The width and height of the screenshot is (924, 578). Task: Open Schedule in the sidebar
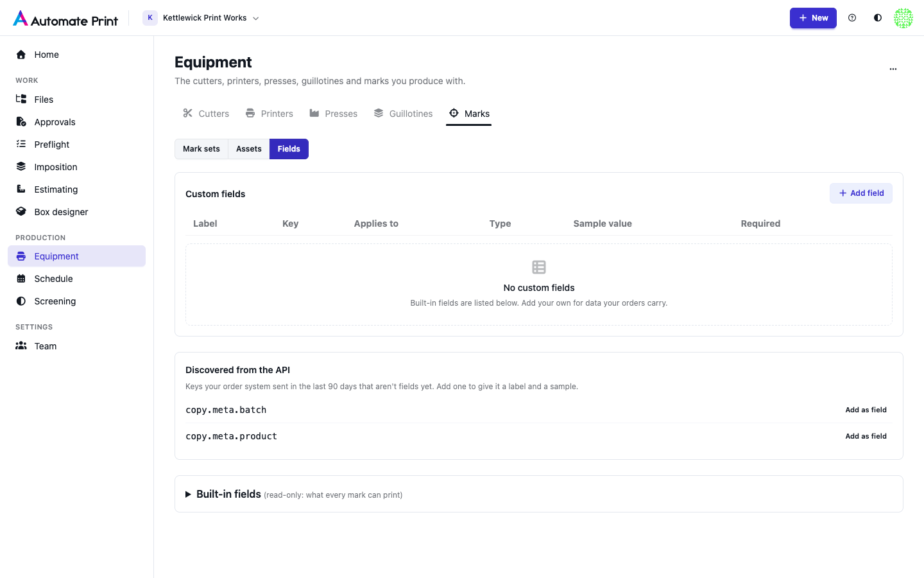coord(77,279)
